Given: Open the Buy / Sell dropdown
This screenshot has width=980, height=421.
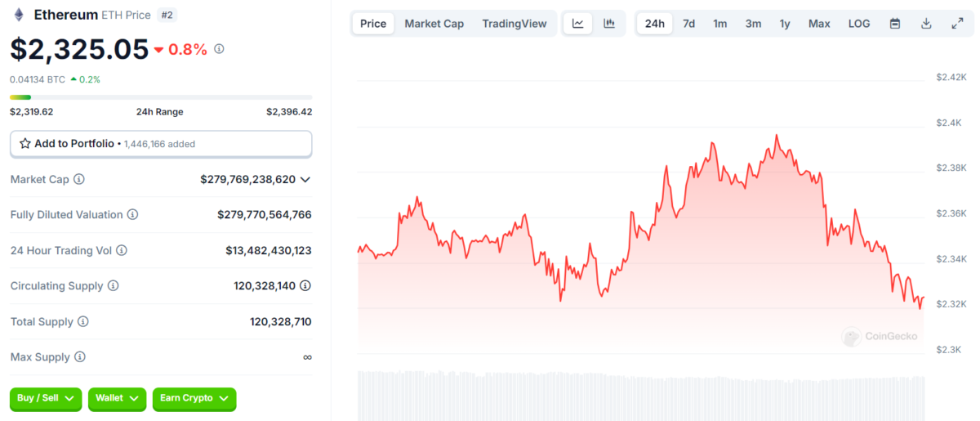Looking at the screenshot, I should pos(46,398).
